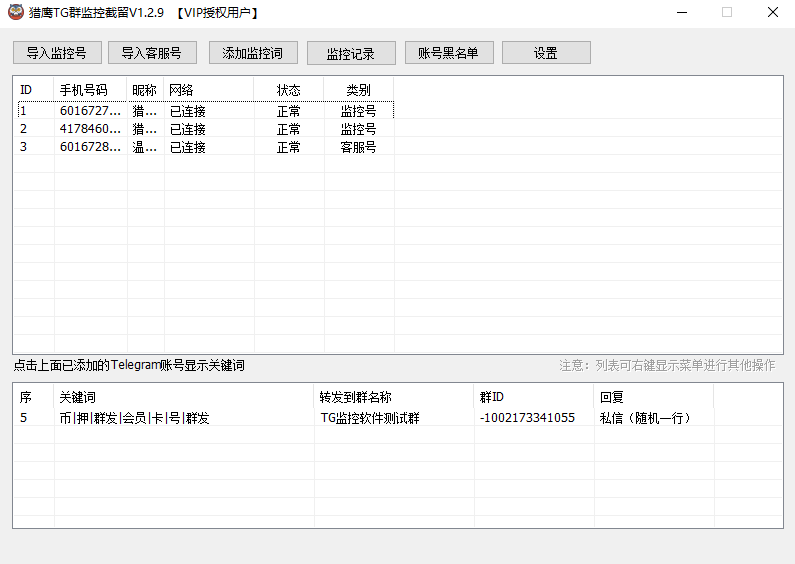This screenshot has height=564, width=795.
Task: Click the 网络 column header
Action: point(208,90)
